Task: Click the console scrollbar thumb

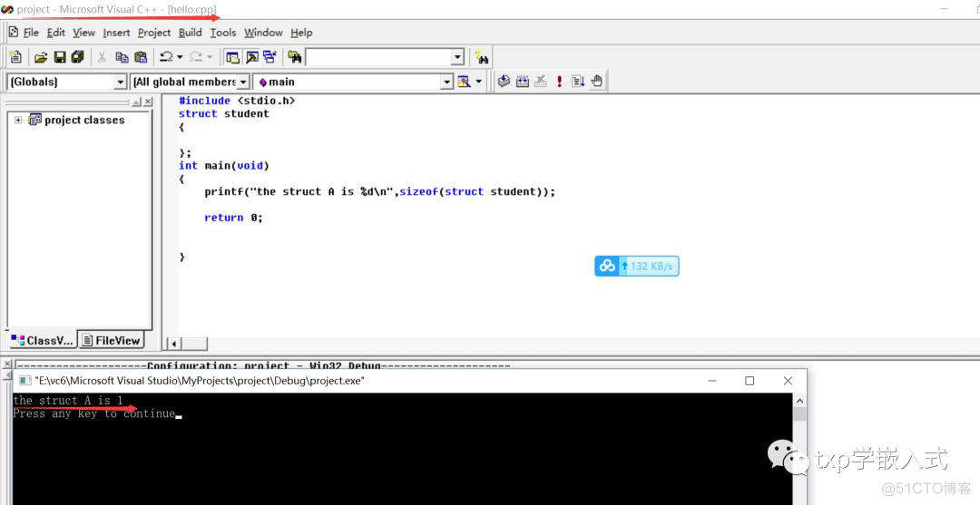Action: [799, 414]
